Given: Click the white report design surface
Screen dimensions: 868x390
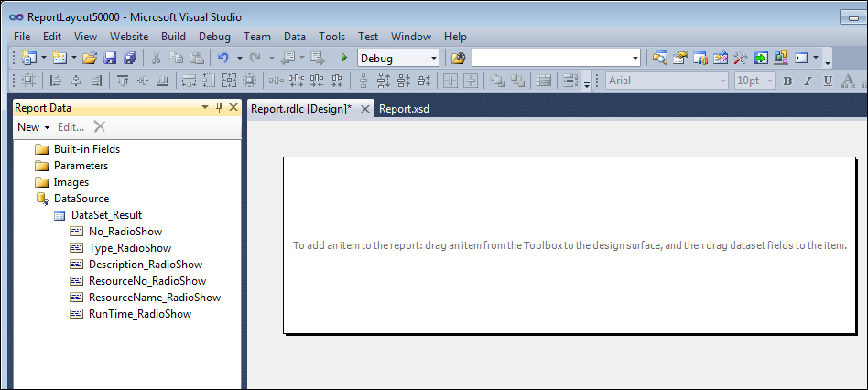Looking at the screenshot, I should [x=570, y=245].
